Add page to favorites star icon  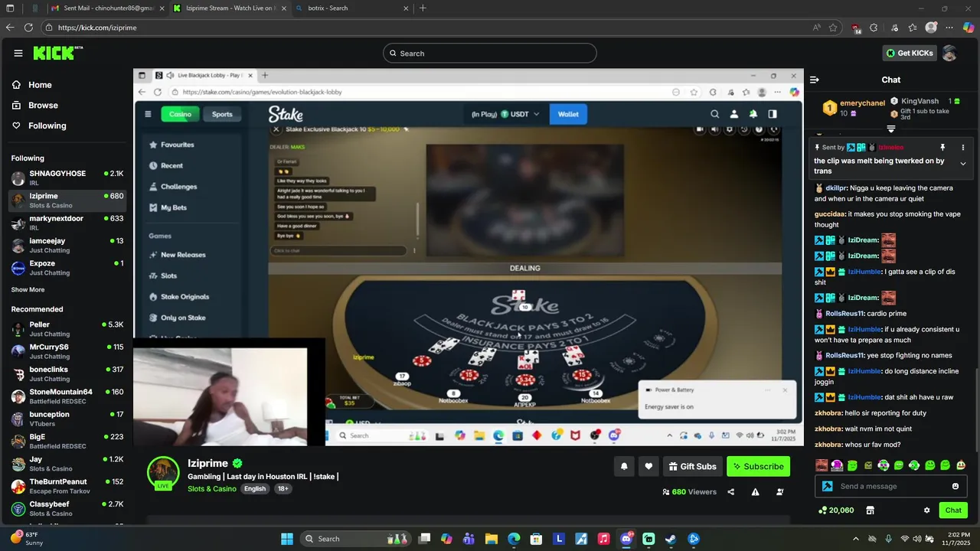click(x=833, y=28)
